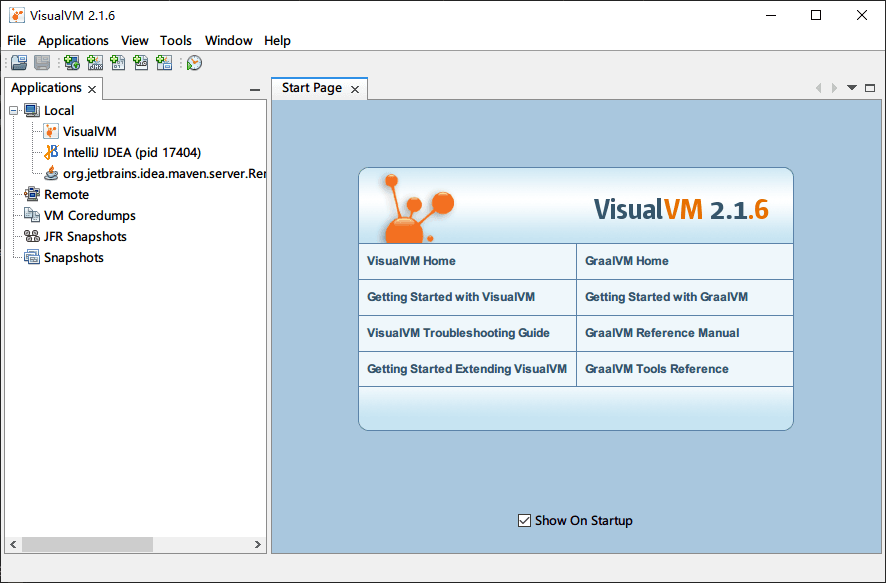Click the Add JMX Connection toolbar icon

click(x=95, y=63)
